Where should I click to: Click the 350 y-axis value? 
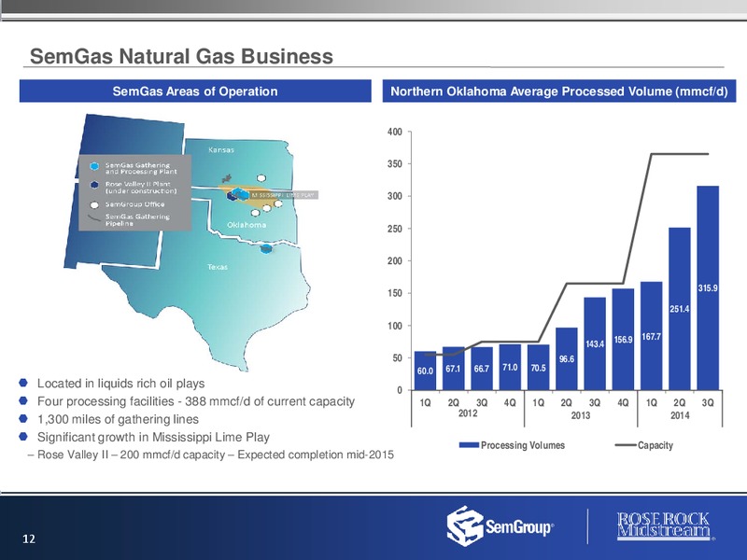coord(394,164)
